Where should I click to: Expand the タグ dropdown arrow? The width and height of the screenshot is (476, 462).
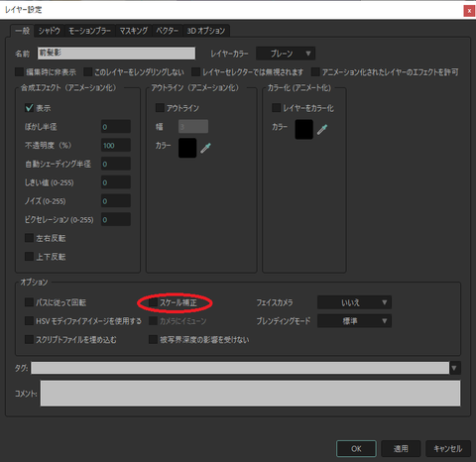(454, 368)
